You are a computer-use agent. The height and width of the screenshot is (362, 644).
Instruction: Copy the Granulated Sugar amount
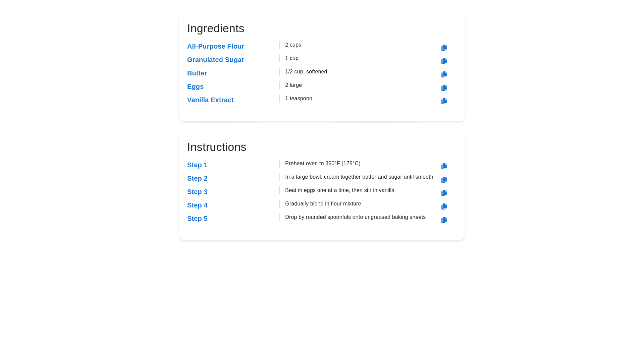(x=444, y=61)
